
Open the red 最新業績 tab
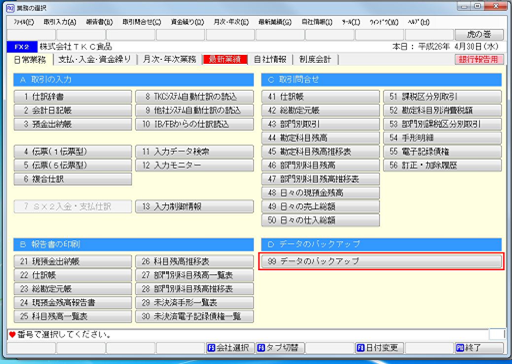click(x=225, y=60)
